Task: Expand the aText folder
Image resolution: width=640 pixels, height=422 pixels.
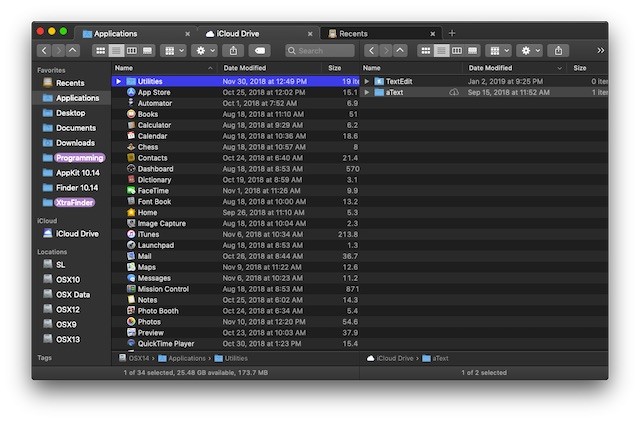Action: coord(367,92)
